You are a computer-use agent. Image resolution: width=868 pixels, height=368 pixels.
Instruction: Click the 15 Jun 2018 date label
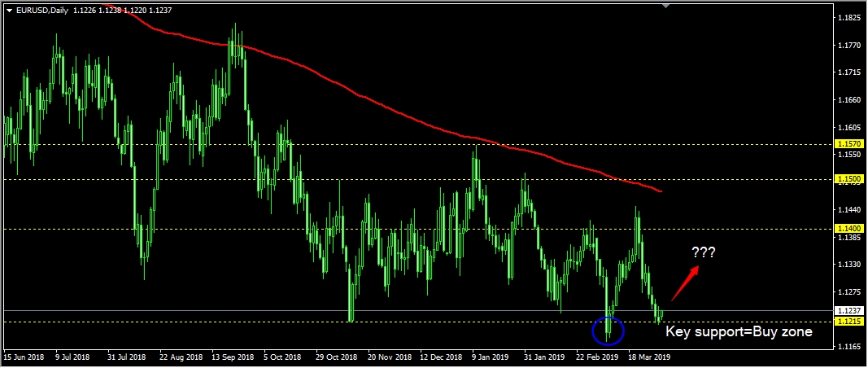tap(24, 357)
